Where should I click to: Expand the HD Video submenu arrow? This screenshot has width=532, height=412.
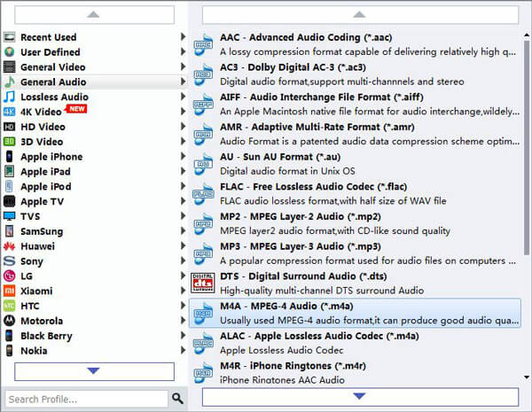point(183,126)
